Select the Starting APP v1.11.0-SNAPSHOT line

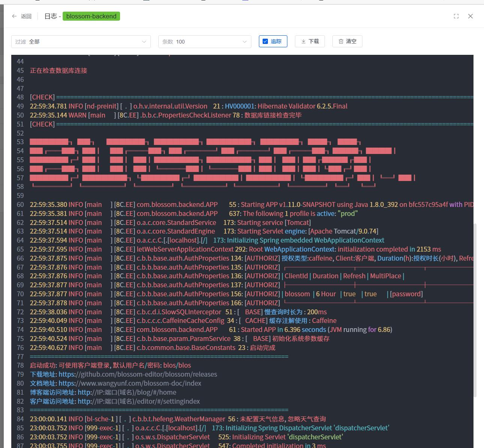[x=251, y=205]
